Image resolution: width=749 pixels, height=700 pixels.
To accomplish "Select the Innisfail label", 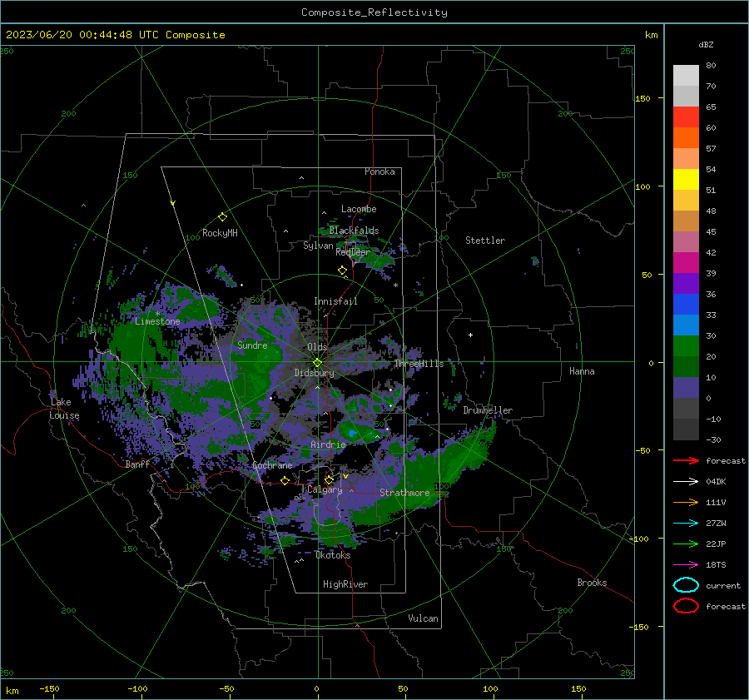I will (335, 301).
